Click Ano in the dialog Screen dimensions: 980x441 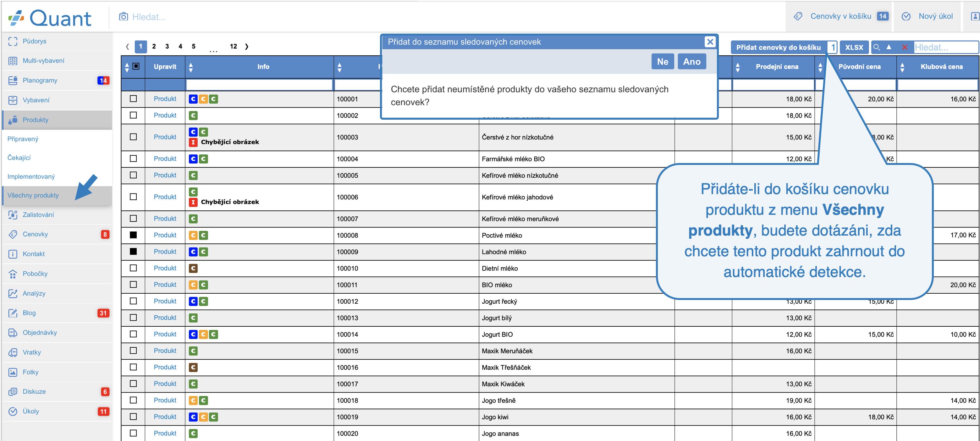click(692, 62)
